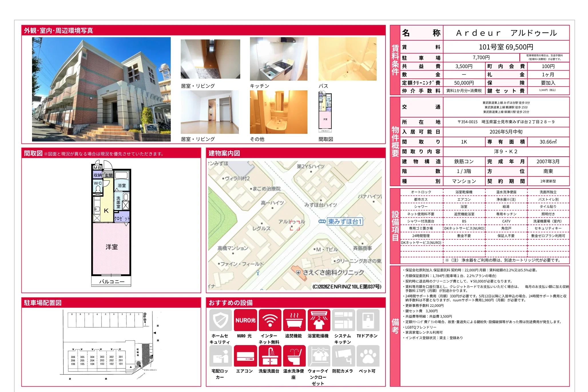Viewport: 588px width, 392px height.
Task: Select the ペット可 paw icon
Action: tap(368, 356)
